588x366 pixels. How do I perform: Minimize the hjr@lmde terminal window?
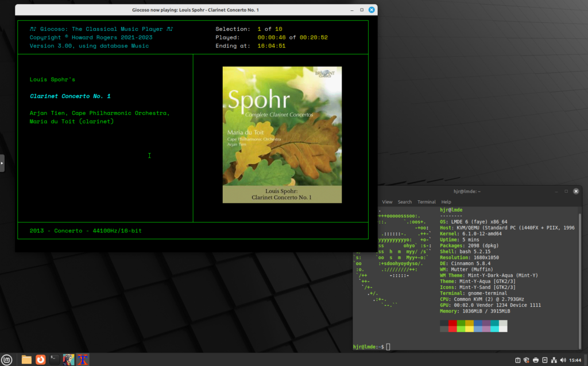click(556, 192)
